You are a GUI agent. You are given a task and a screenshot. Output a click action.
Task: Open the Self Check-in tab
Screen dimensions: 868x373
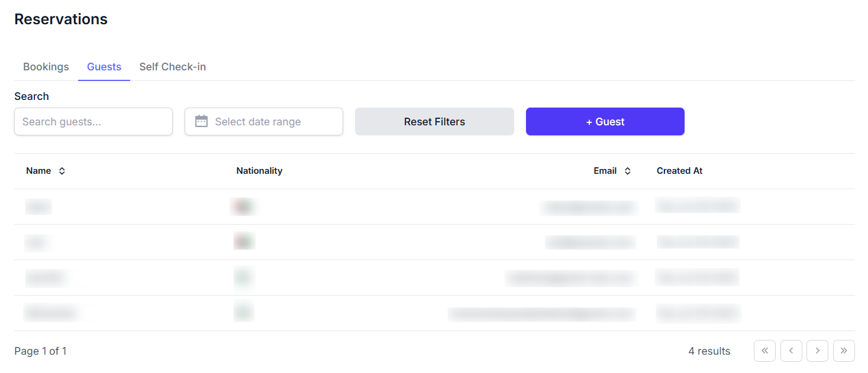[x=172, y=67]
